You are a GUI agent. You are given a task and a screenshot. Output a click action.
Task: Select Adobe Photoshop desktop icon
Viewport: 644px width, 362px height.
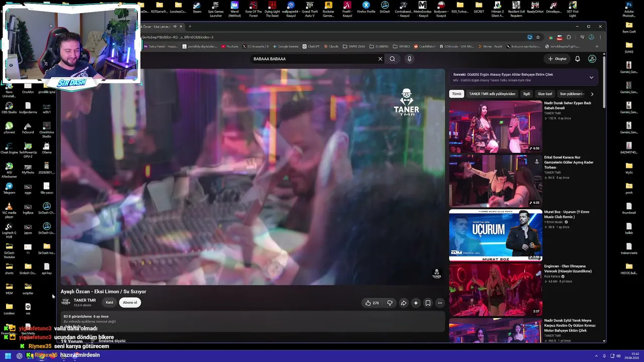pyautogui.click(x=629, y=9)
